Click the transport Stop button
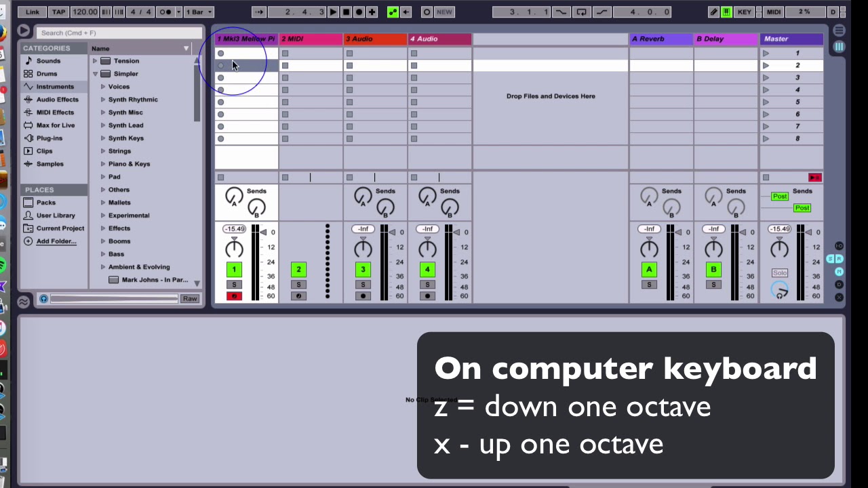 (346, 12)
